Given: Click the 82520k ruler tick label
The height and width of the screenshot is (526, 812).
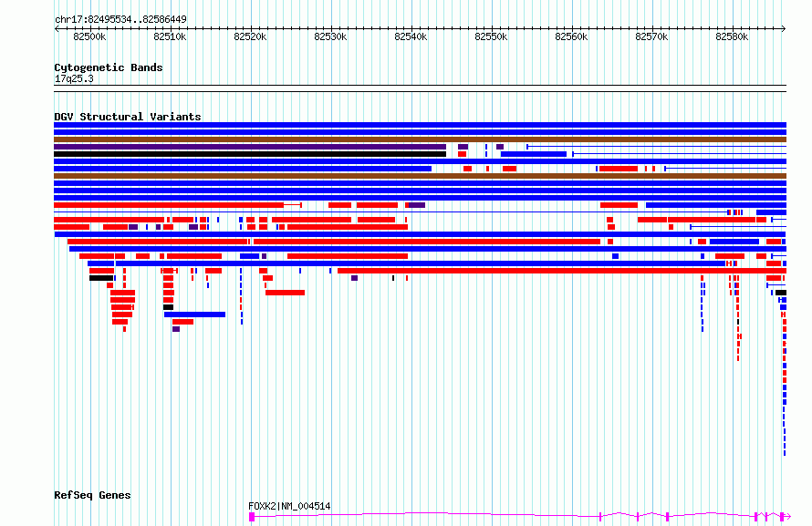Looking at the screenshot, I should [x=250, y=37].
